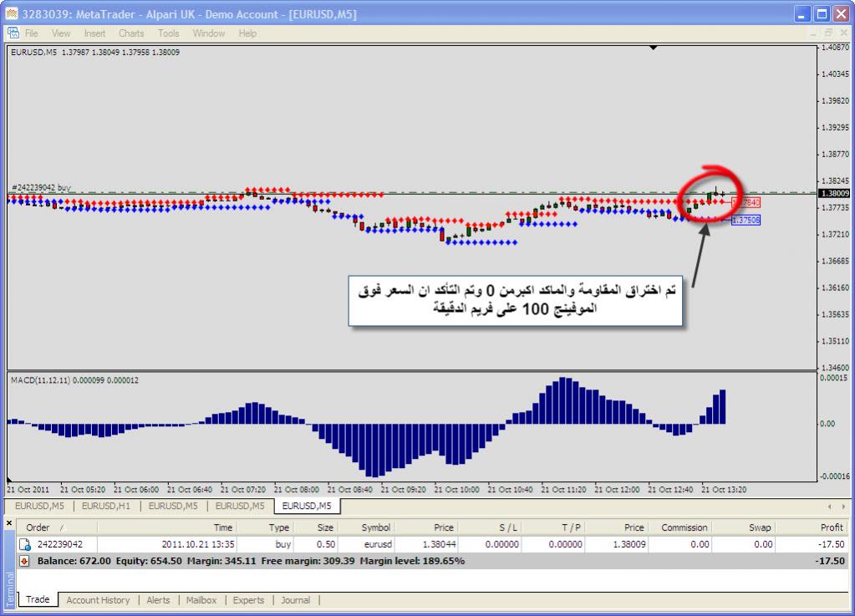Click the Balance row icon
This screenshot has width=855, height=616.
[x=24, y=561]
